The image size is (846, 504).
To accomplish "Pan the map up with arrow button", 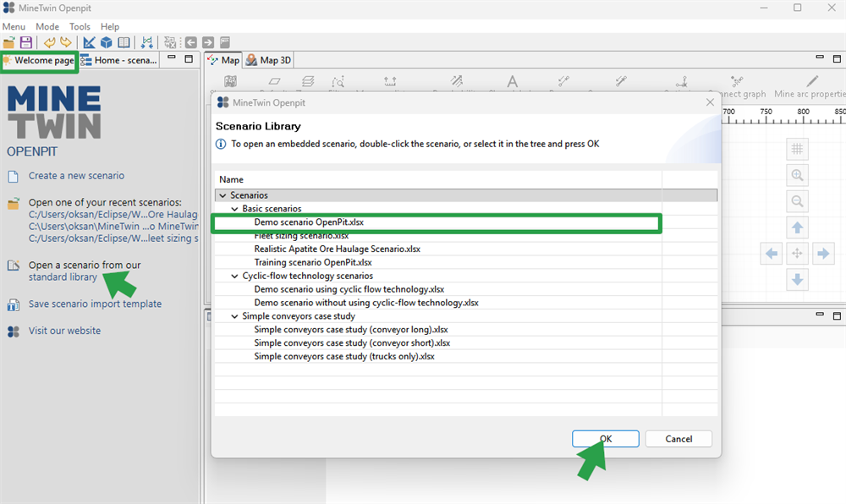I will (797, 227).
